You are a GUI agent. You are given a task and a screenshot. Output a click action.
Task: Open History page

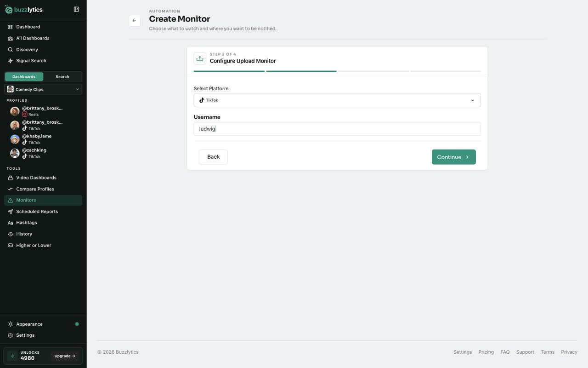(x=43, y=234)
